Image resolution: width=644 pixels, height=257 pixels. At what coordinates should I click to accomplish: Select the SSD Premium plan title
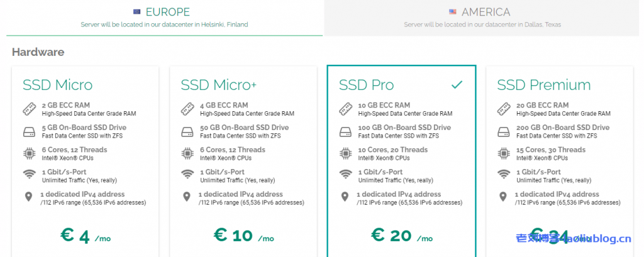click(x=543, y=85)
